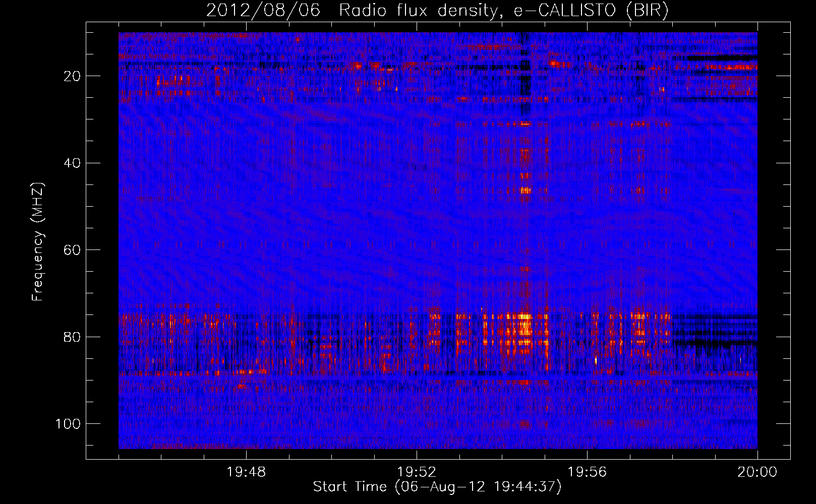816x504 pixels.
Task: Click the plot title "2012/08/06 Radio flux density, e-CALLISTO (BIR)"
Action: coord(437,10)
